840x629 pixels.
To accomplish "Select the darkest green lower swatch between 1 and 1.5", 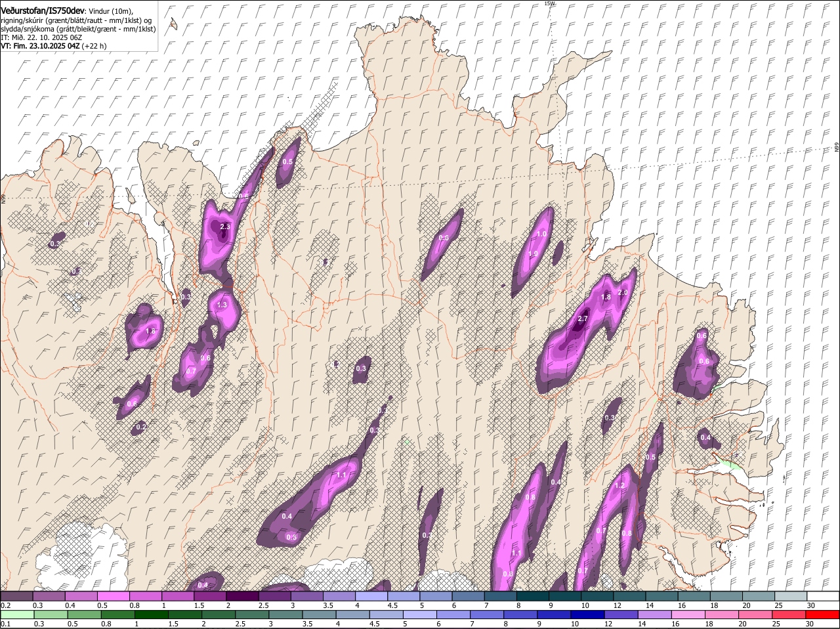I will pos(152,615).
